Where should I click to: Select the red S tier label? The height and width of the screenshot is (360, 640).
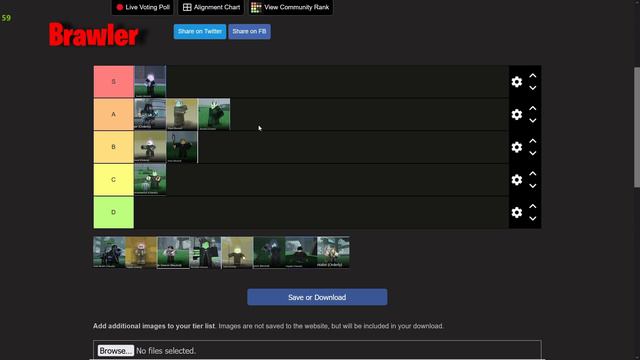point(113,82)
